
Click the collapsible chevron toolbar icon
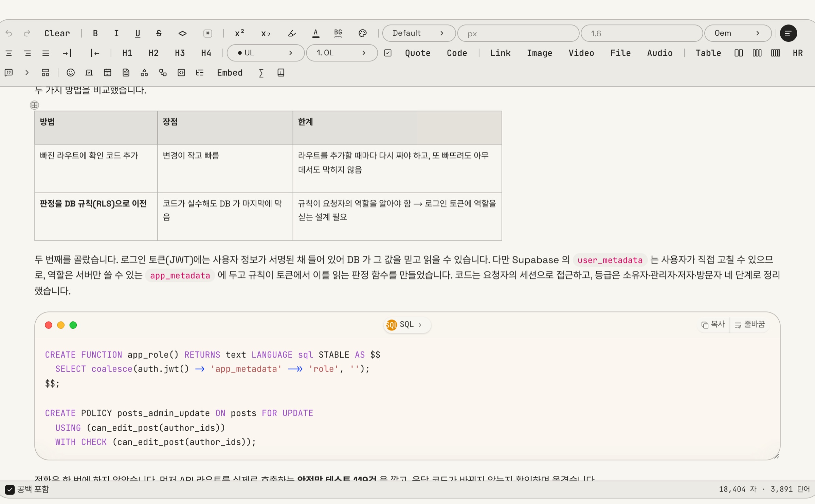coord(27,73)
